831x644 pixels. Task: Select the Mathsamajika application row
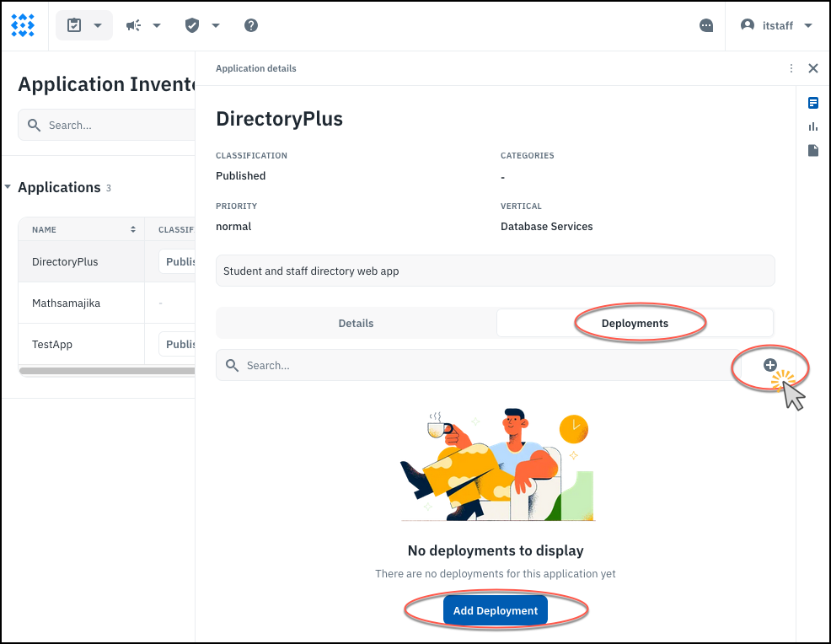66,303
